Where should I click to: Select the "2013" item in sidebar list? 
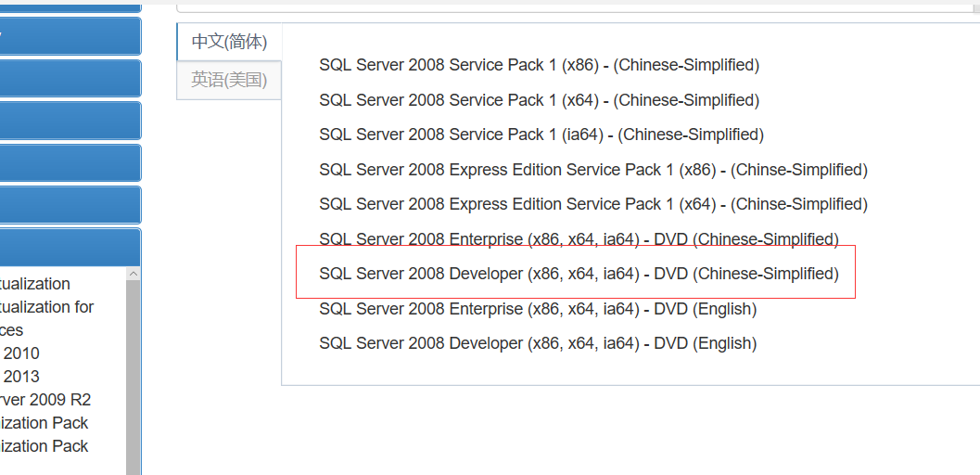(x=20, y=377)
